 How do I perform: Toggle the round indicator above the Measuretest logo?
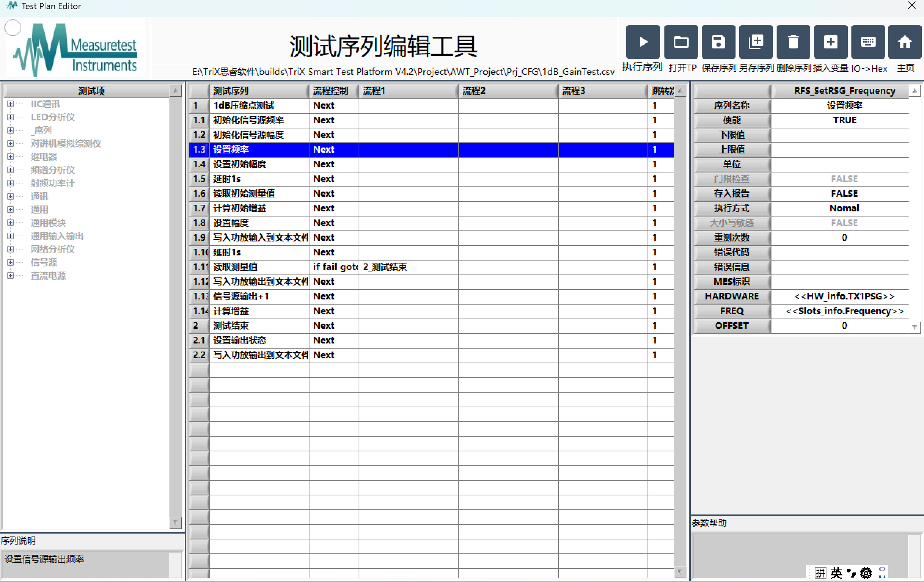coord(13,28)
